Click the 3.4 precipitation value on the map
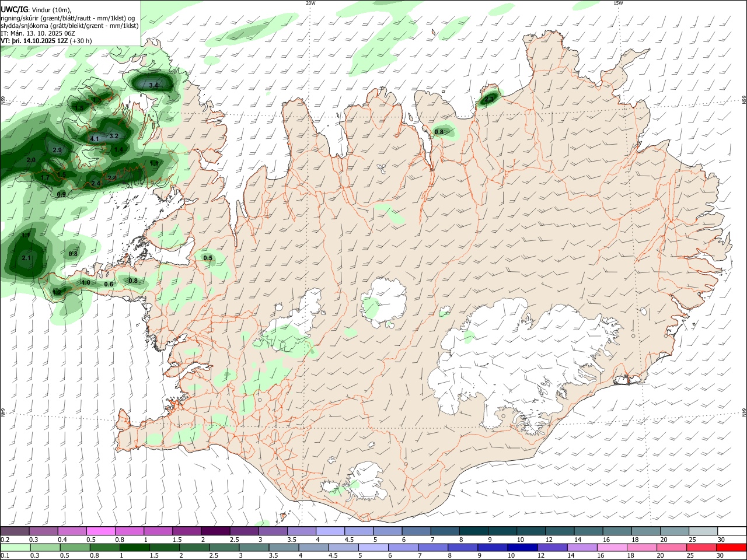 tap(153, 86)
